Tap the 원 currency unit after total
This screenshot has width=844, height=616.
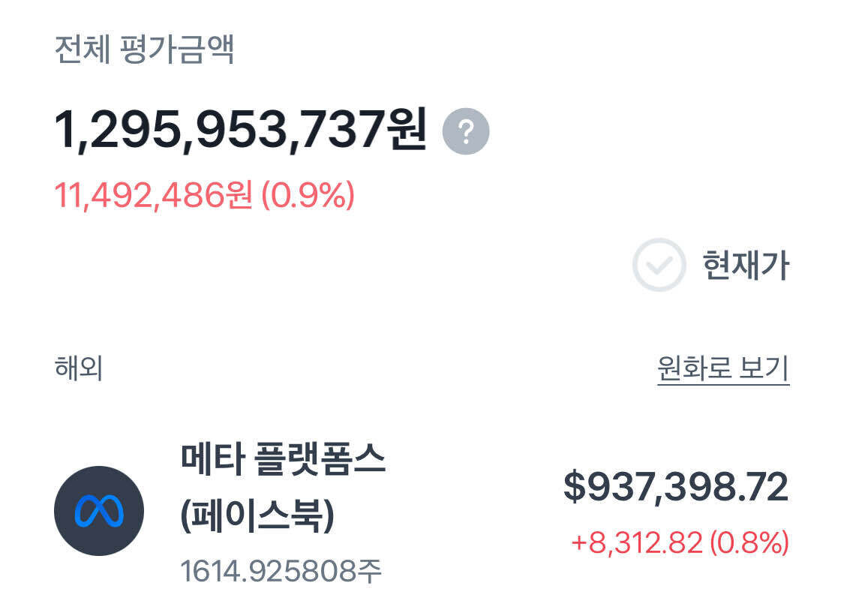coord(407,131)
